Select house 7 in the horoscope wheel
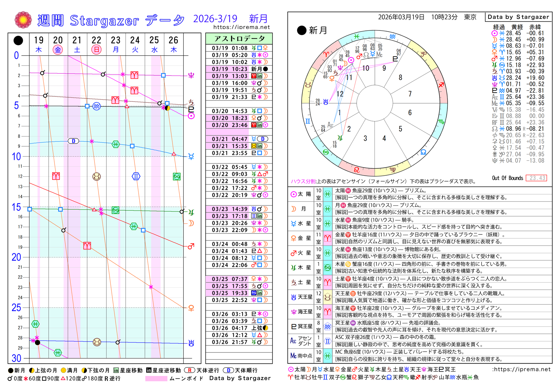560x392 pixels. [410, 94]
